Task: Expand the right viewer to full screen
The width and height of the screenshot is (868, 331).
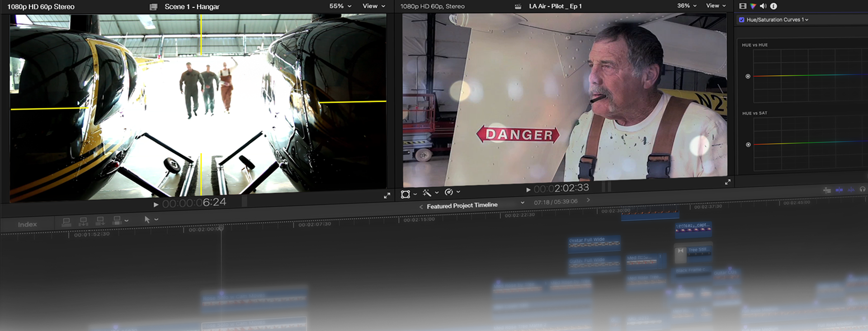Action: [x=727, y=182]
